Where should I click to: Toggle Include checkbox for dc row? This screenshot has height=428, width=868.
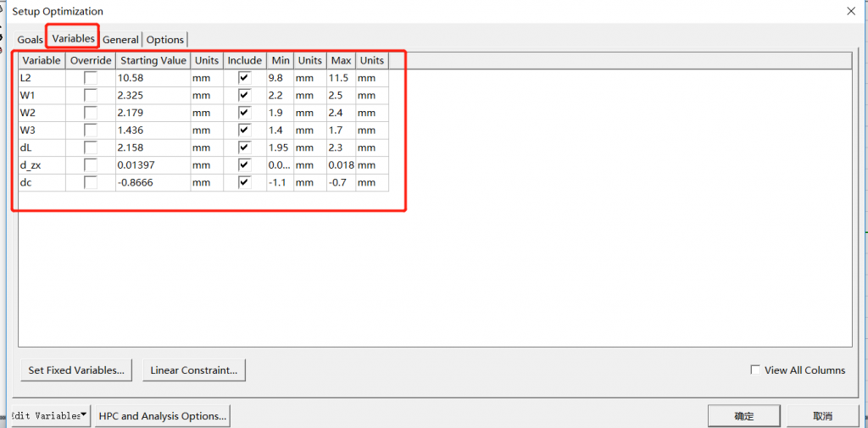[x=244, y=182]
